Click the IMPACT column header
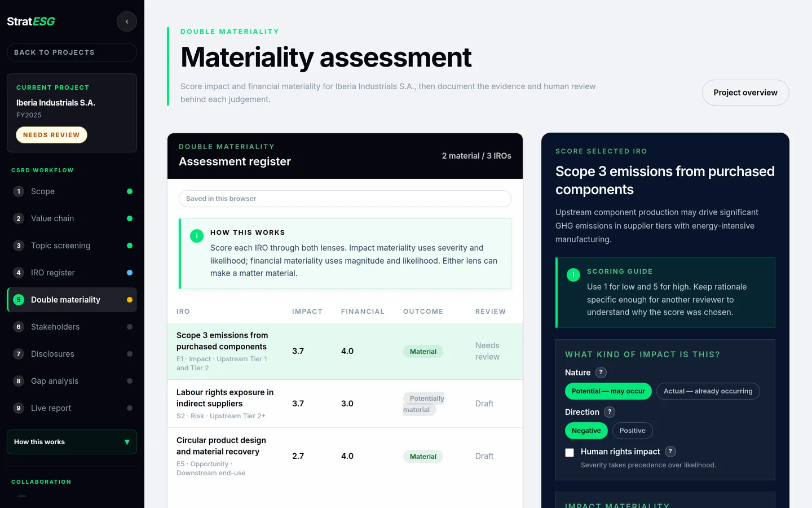812x508 pixels. pyautogui.click(x=307, y=312)
